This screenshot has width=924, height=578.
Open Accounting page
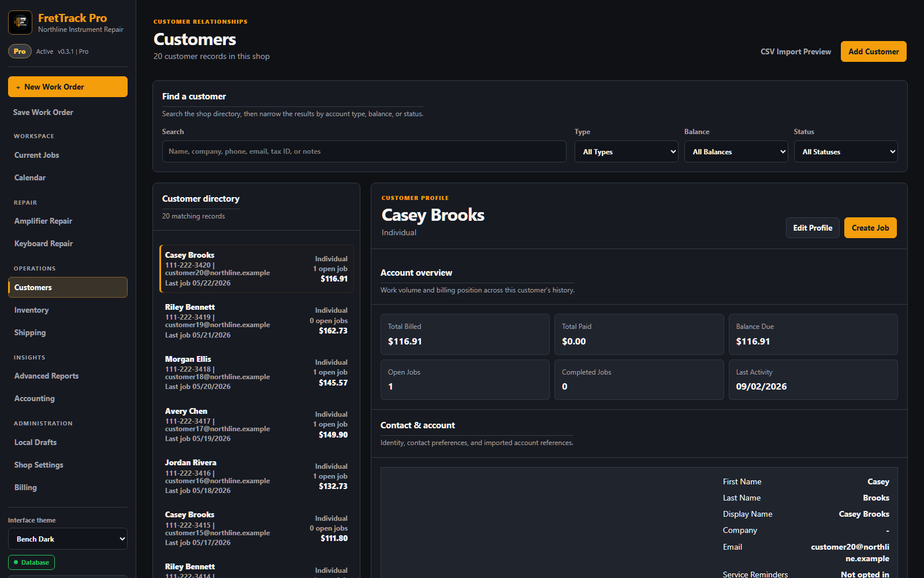tap(68, 398)
